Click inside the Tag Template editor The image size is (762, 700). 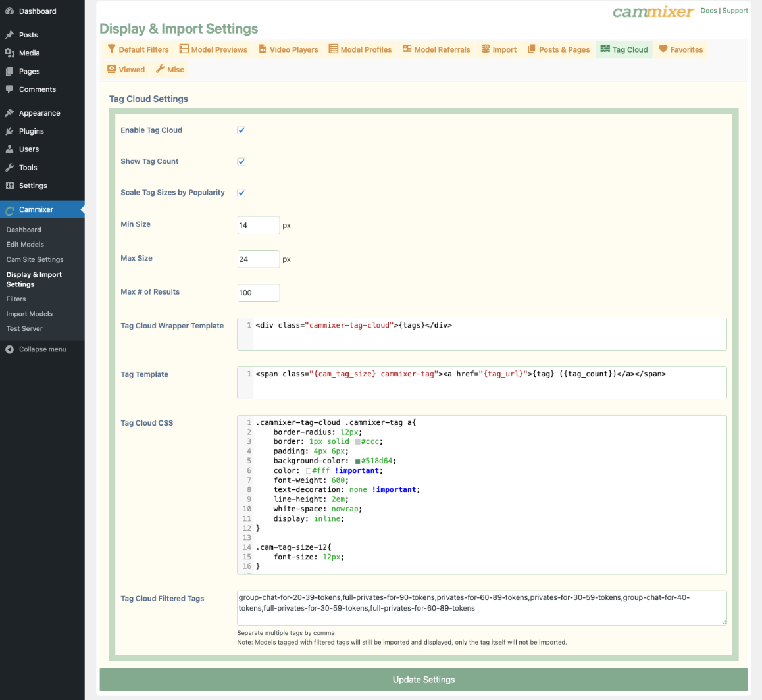482,383
